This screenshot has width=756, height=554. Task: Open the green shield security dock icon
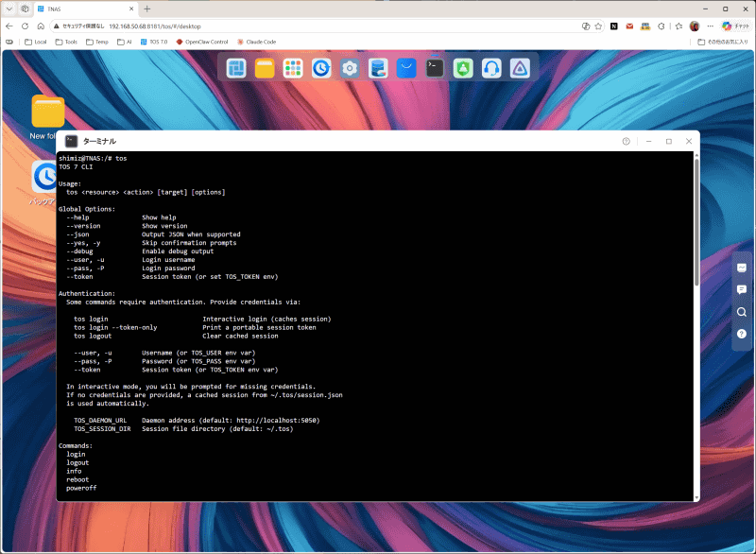pos(463,68)
